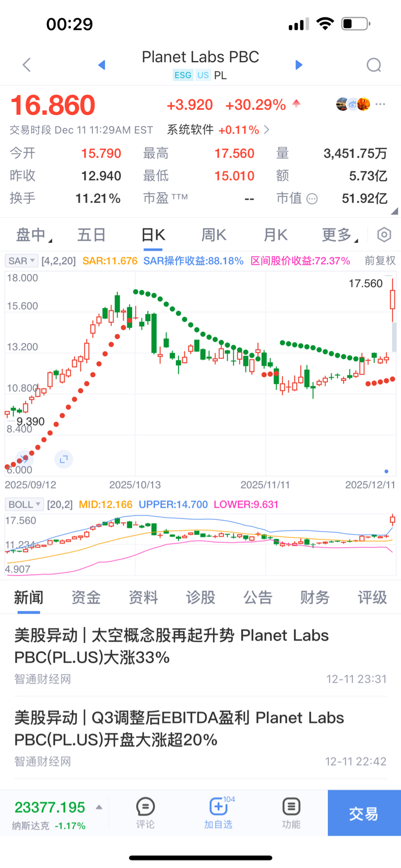Open the 更多 more periods dropdown
Image resolution: width=401 pixels, height=868 pixels.
pos(340,235)
